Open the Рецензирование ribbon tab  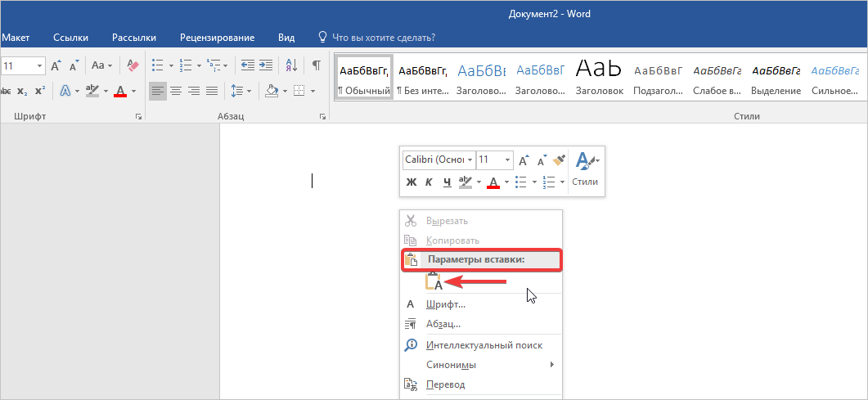pyautogui.click(x=218, y=38)
